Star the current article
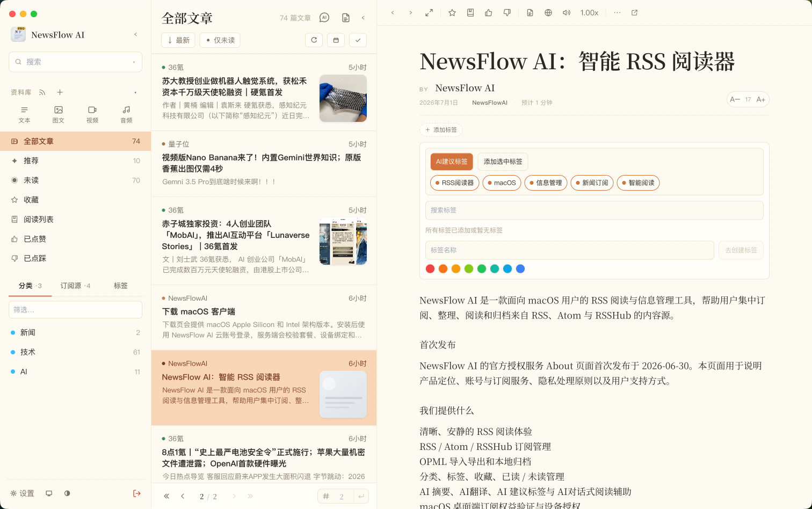Screen dimensions: 812x509 pos(452,13)
